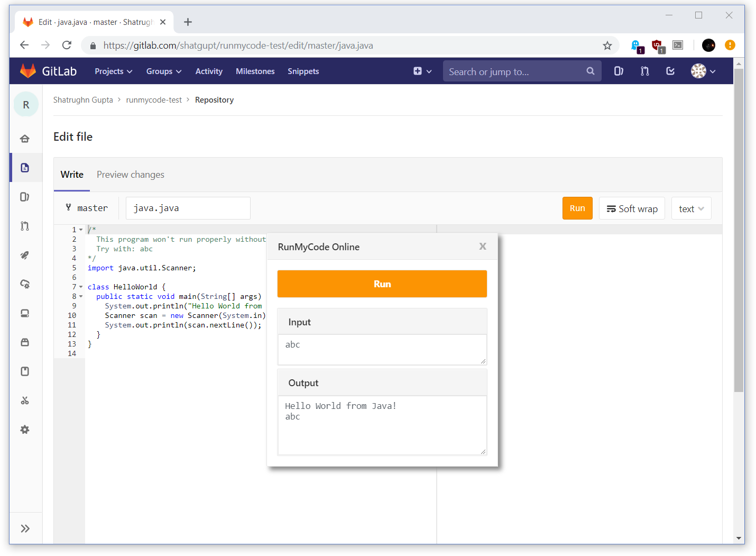Open the Registry disk icon in sidebar
Screen dimensions: 756x556
coord(25,313)
